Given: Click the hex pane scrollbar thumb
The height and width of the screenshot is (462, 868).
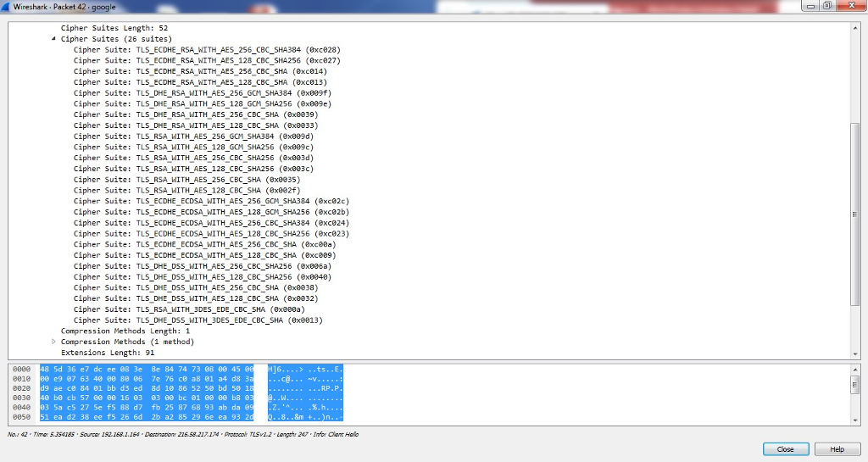Looking at the screenshot, I should point(854,384).
